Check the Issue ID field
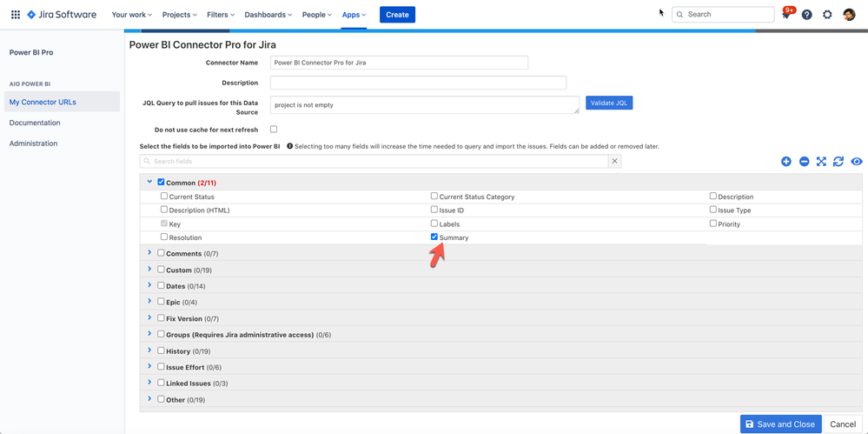Image resolution: width=868 pixels, height=434 pixels. click(434, 210)
